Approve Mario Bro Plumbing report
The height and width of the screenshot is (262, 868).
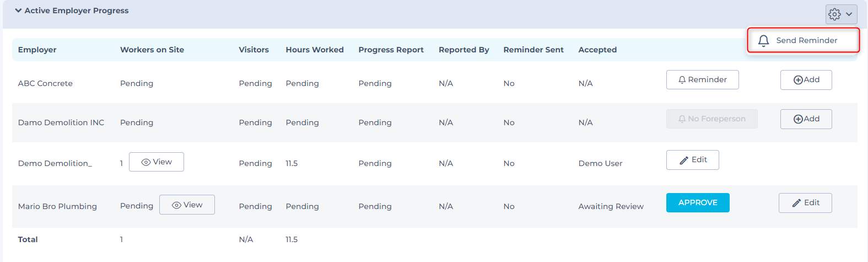697,202
